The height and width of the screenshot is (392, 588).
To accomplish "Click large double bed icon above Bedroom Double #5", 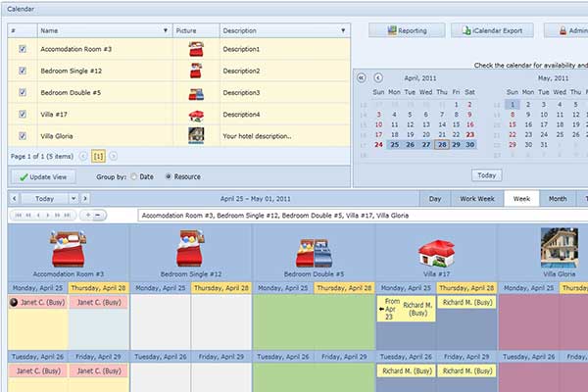I will pyautogui.click(x=314, y=253).
